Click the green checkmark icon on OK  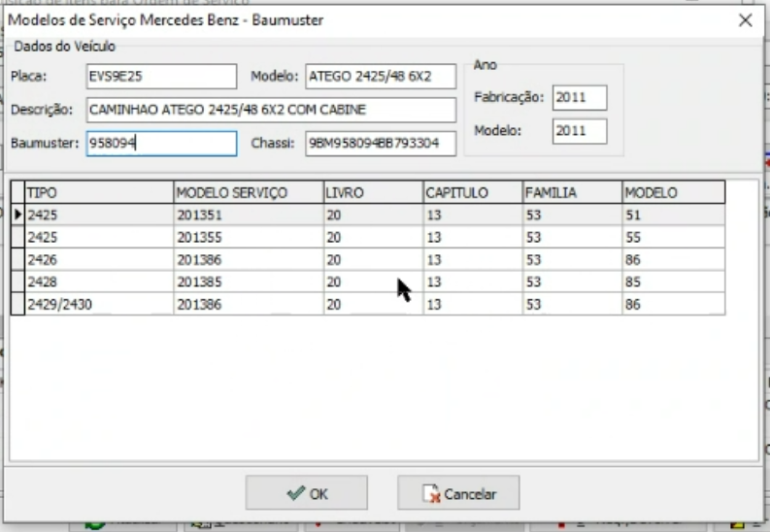click(x=295, y=493)
